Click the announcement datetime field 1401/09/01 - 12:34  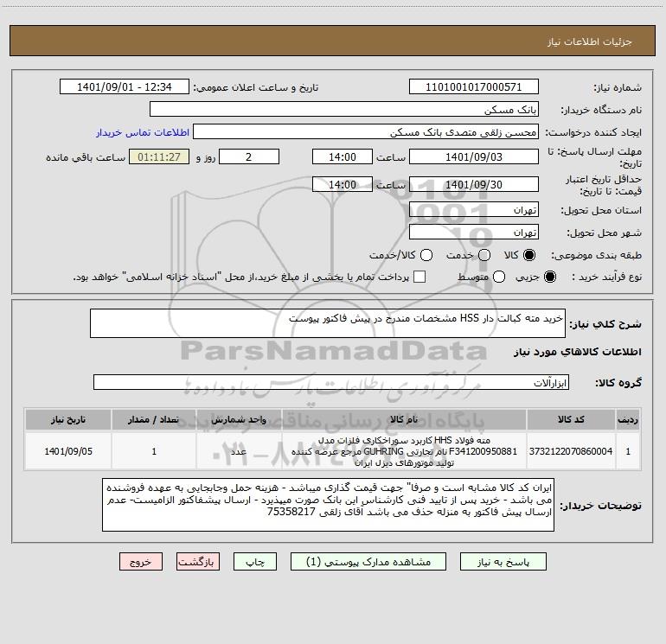click(x=125, y=87)
